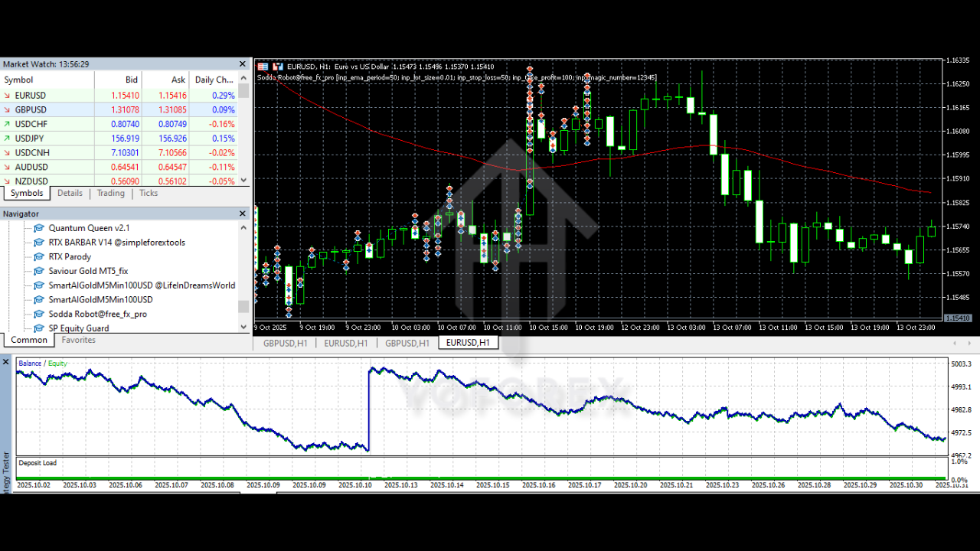Switch to Favorites tab in Navigator
Image resolution: width=980 pixels, height=551 pixels.
click(x=78, y=341)
